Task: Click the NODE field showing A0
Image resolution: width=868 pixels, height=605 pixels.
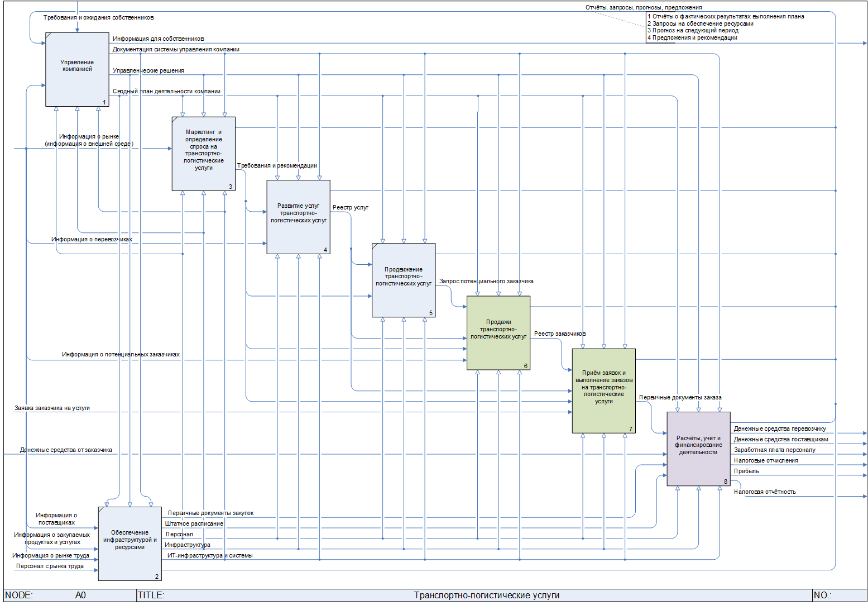Action: click(80, 596)
